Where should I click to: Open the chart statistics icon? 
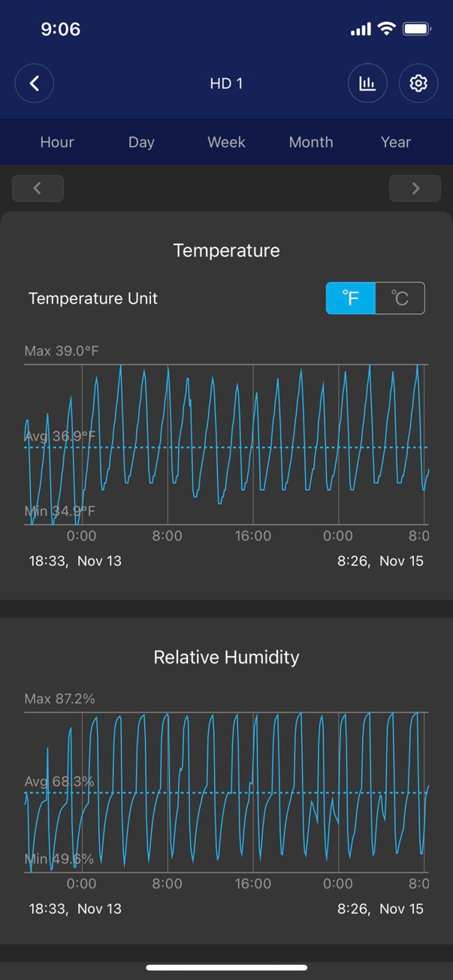367,83
